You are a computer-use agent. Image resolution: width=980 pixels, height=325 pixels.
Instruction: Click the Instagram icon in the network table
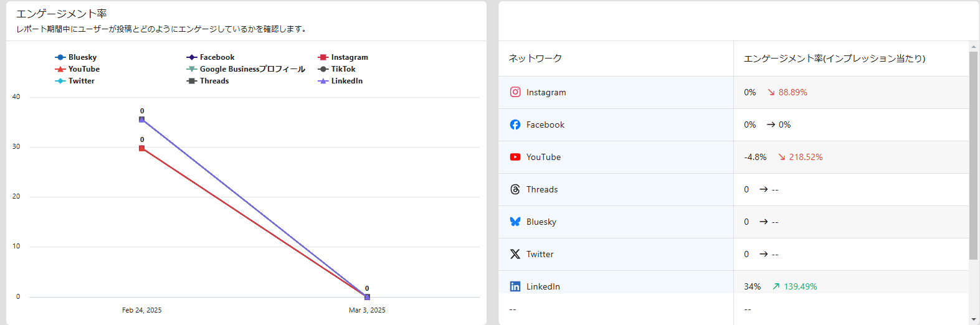515,92
